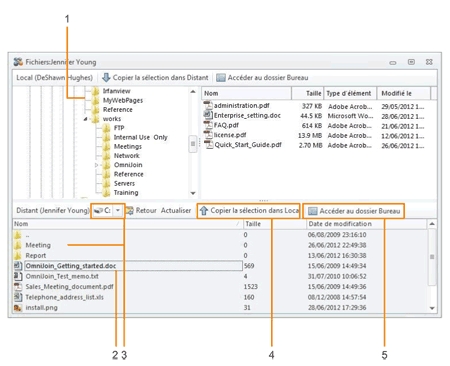Click the Retour back icon
Image resolution: width=450 pixels, height=366 pixels.
click(x=129, y=211)
